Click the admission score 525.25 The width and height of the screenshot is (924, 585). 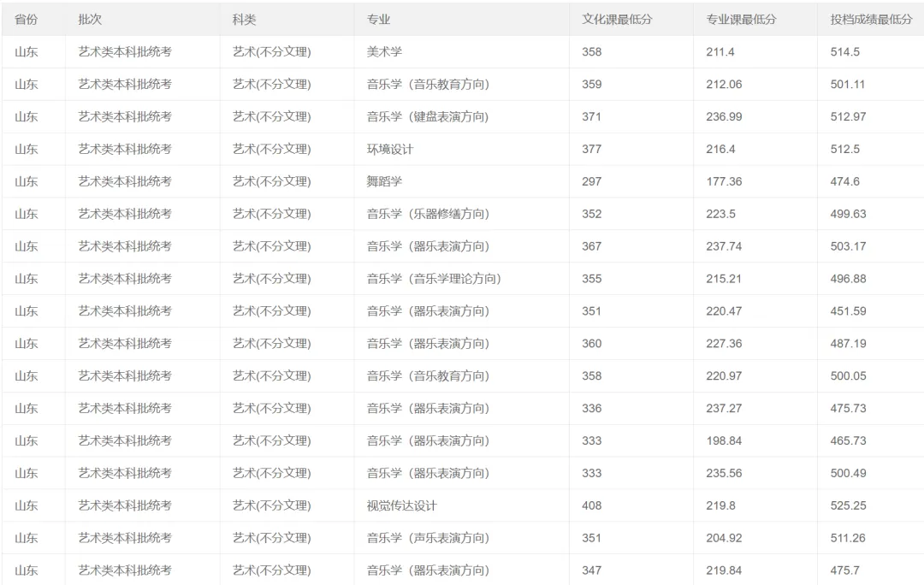tap(848, 505)
